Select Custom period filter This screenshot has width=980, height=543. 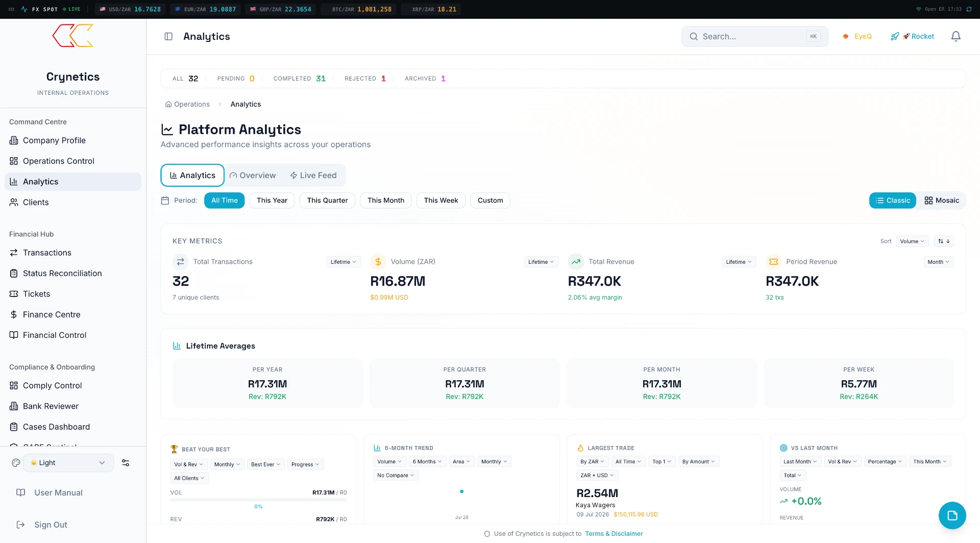(490, 201)
